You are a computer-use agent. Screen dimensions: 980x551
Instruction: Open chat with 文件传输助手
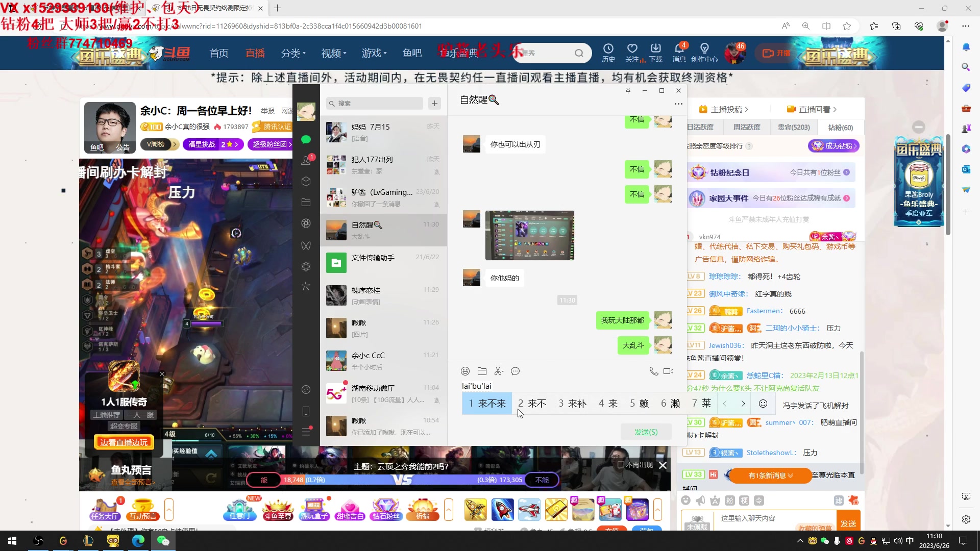click(x=383, y=263)
